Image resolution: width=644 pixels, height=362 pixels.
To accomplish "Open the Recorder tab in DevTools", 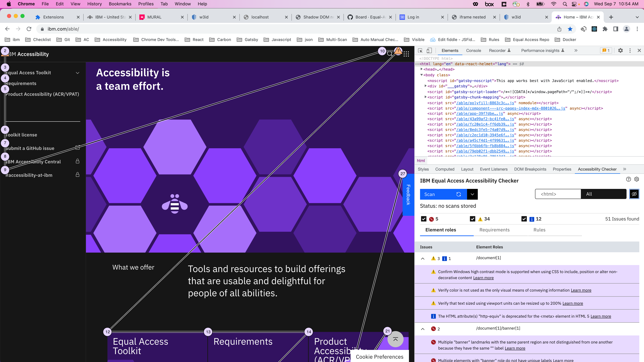I will pyautogui.click(x=499, y=51).
